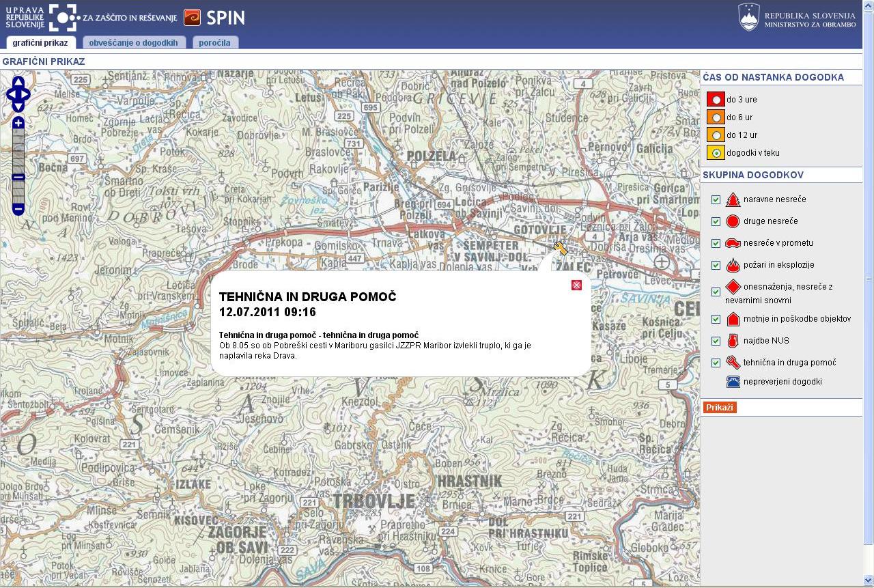
Task: Pan the map up with the arrow
Action: pos(18,82)
